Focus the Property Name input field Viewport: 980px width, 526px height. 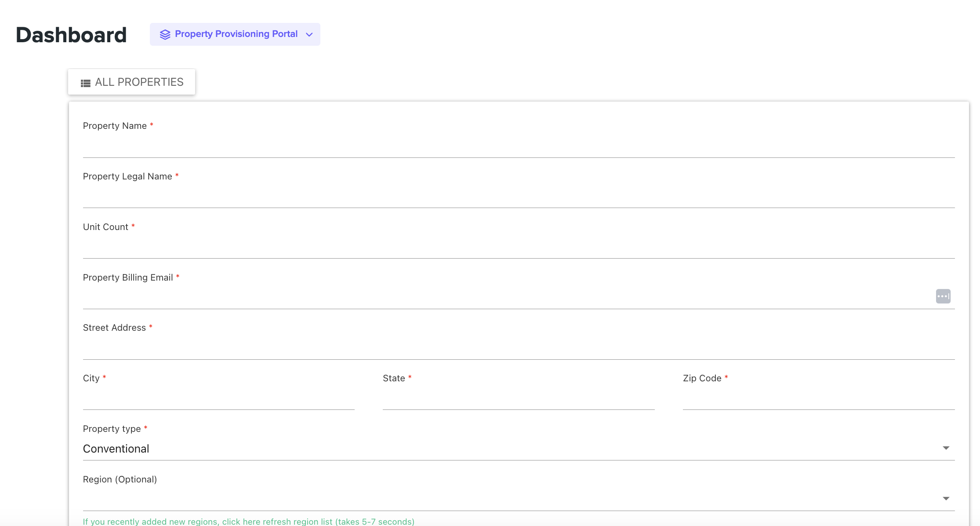pyautogui.click(x=519, y=146)
